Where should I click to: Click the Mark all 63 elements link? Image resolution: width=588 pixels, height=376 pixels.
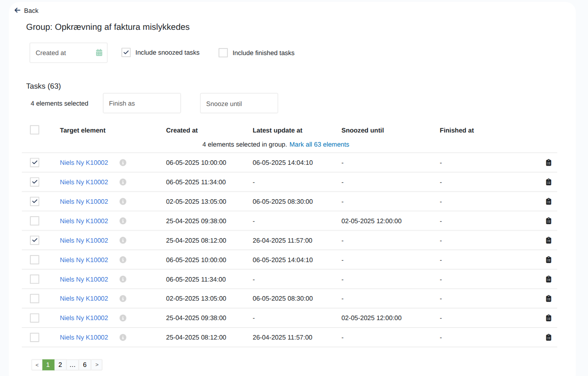click(x=319, y=144)
